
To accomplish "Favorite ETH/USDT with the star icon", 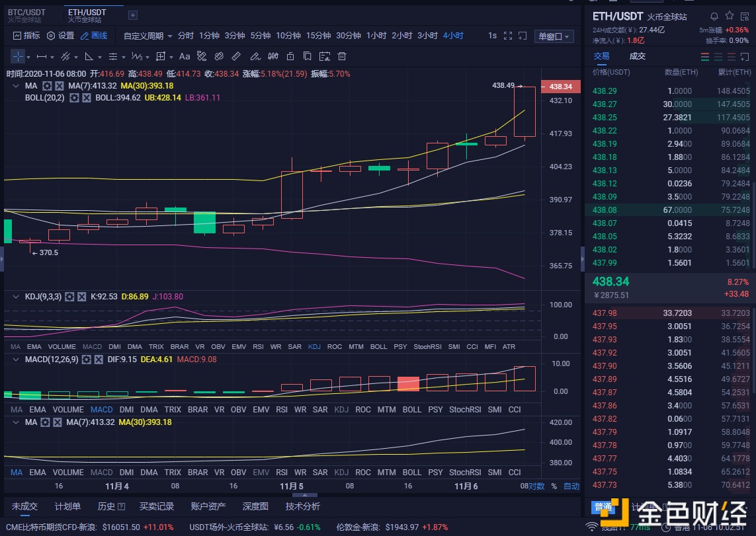I will [x=730, y=16].
